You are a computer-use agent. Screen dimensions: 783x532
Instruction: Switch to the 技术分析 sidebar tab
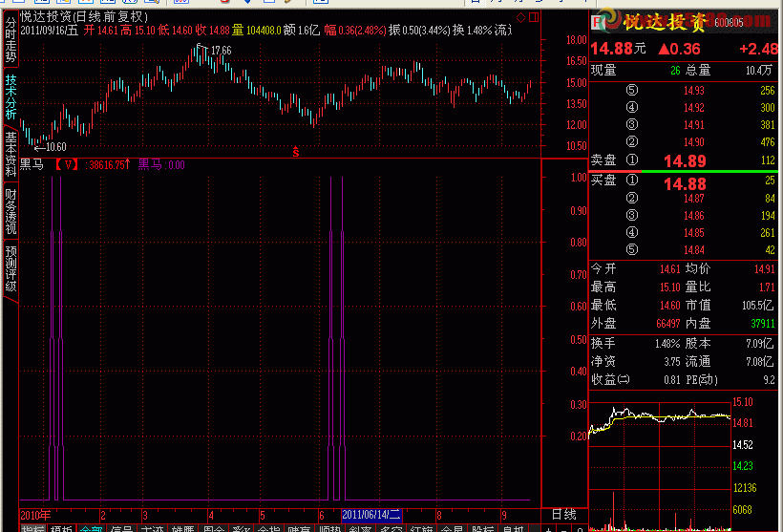tap(11, 96)
